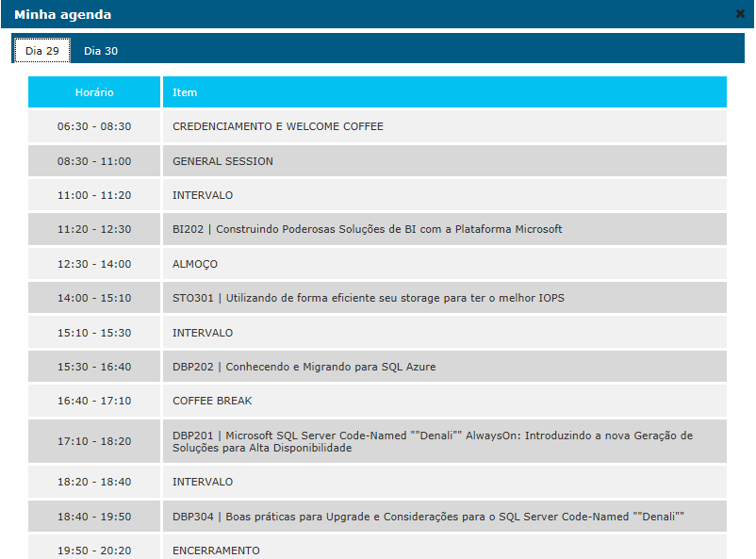Select the ENCERRAMENTO agenda item
This screenshot has width=756, height=559.
click(216, 550)
